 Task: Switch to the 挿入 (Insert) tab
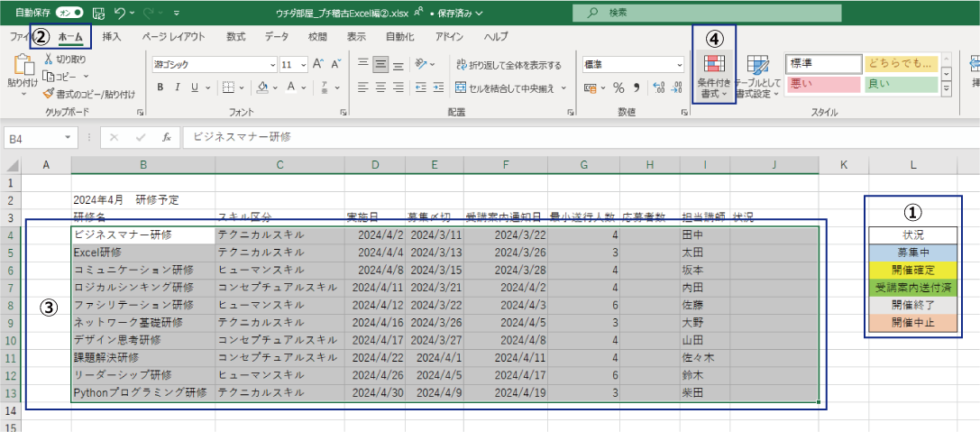[x=112, y=37]
